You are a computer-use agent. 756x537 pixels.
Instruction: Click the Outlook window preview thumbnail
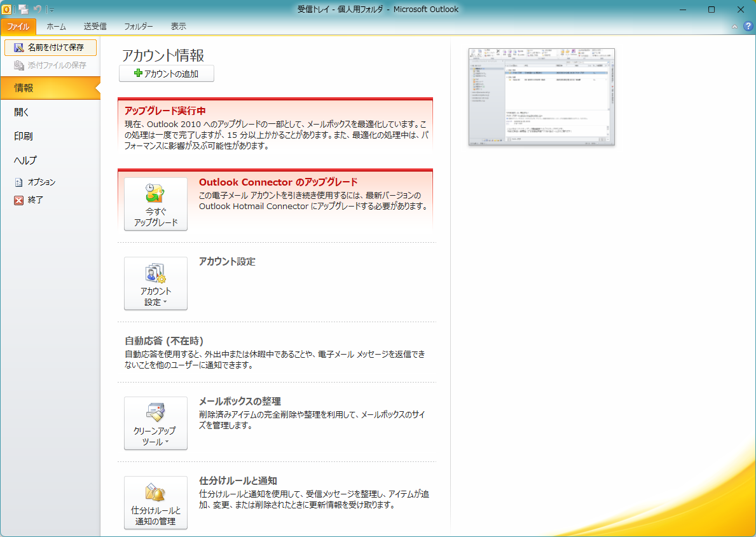pyautogui.click(x=542, y=97)
